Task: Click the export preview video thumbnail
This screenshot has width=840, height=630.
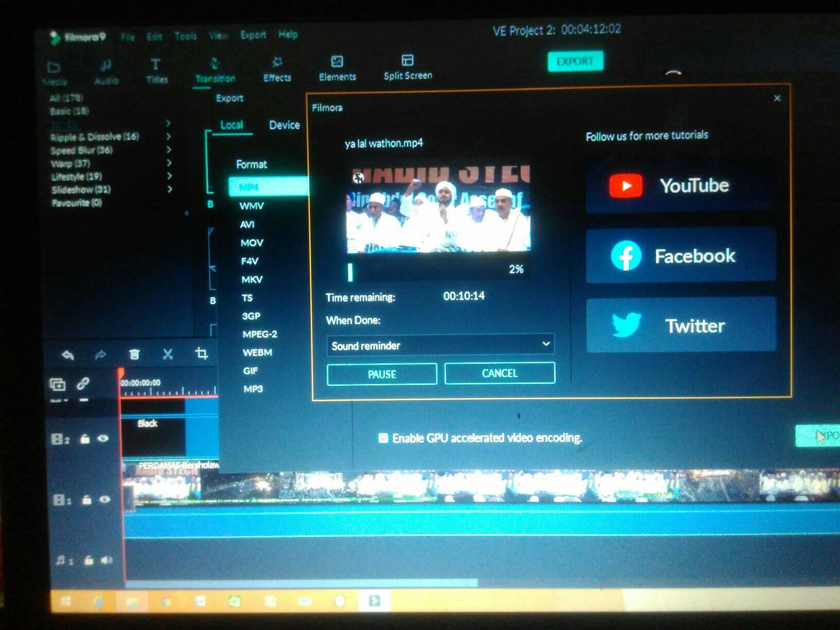Action: point(439,209)
